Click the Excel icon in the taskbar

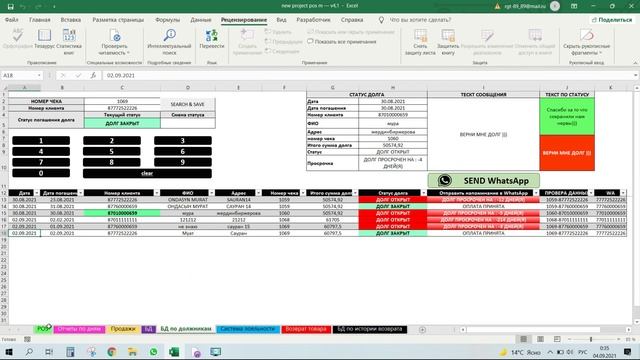pyautogui.click(x=174, y=352)
